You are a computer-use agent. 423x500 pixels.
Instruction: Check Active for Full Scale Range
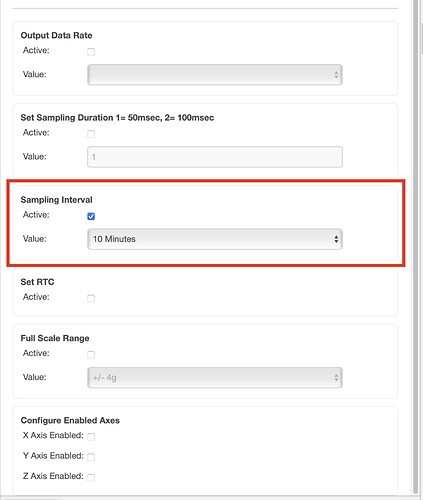(x=91, y=355)
